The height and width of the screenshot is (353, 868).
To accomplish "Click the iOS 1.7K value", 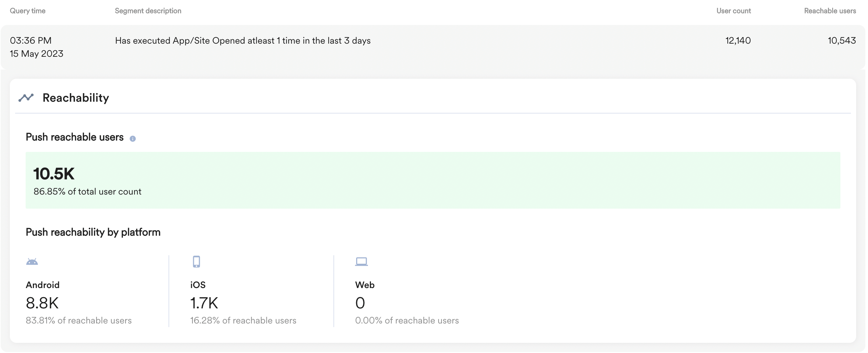I will coord(204,303).
